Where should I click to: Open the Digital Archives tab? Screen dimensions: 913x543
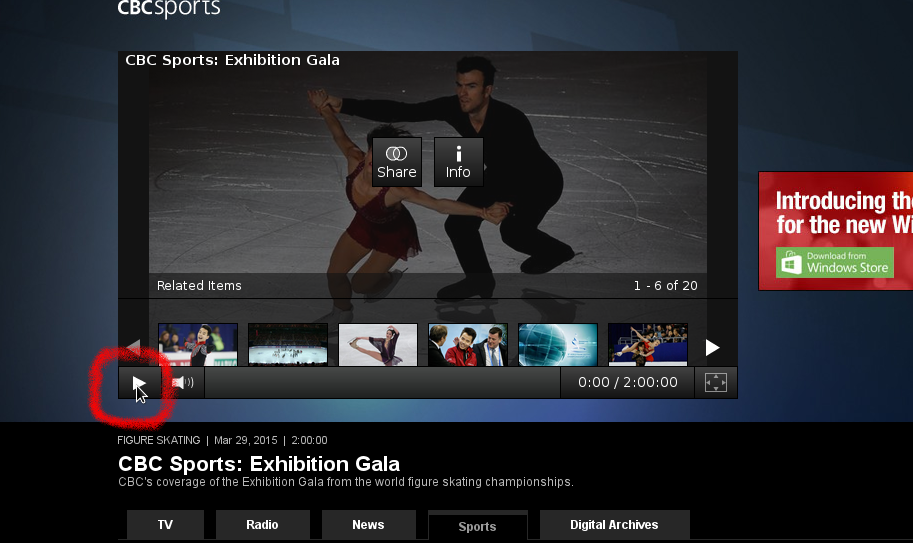point(614,525)
